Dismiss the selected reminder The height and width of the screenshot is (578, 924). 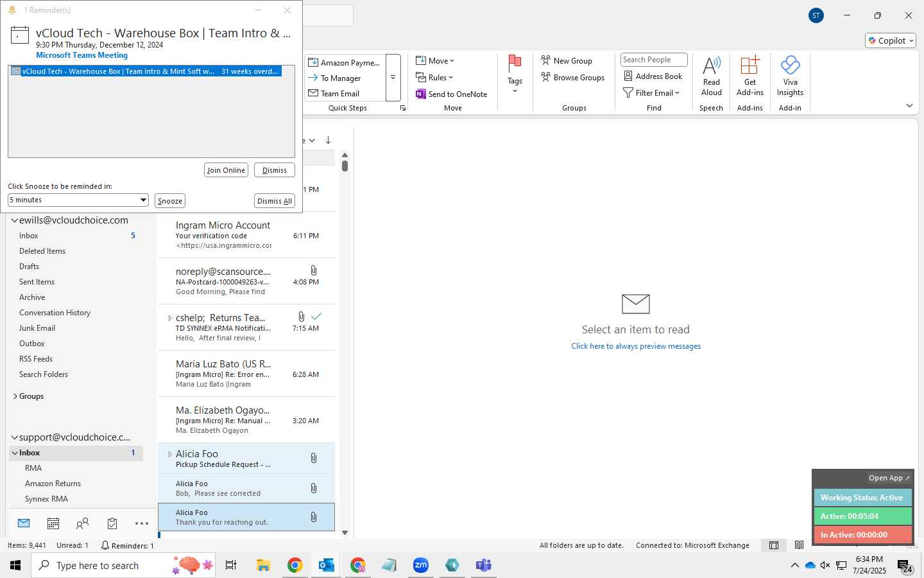275,170
